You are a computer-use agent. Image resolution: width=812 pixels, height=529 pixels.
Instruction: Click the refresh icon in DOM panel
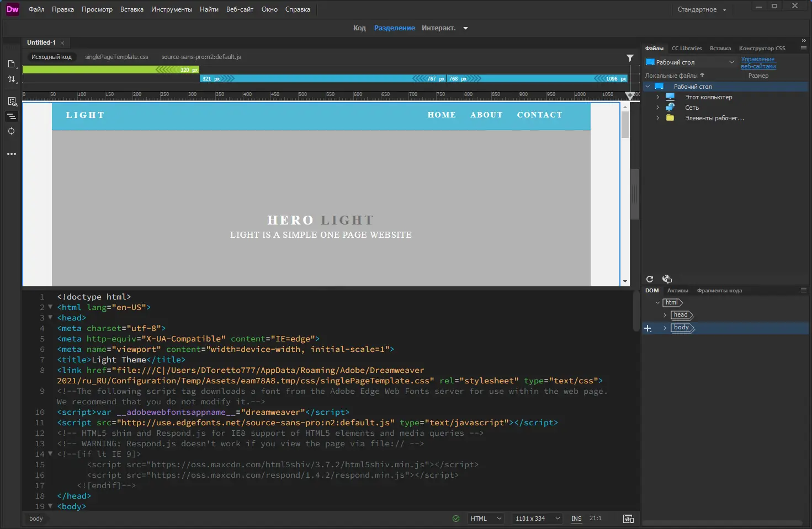tap(650, 279)
